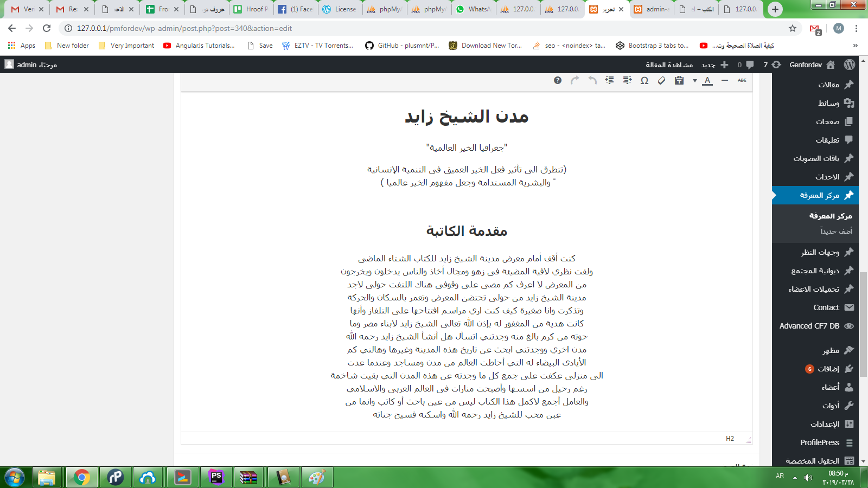The image size is (868, 488).
Task: Open the إضافات plugins menu
Action: [x=815, y=369]
